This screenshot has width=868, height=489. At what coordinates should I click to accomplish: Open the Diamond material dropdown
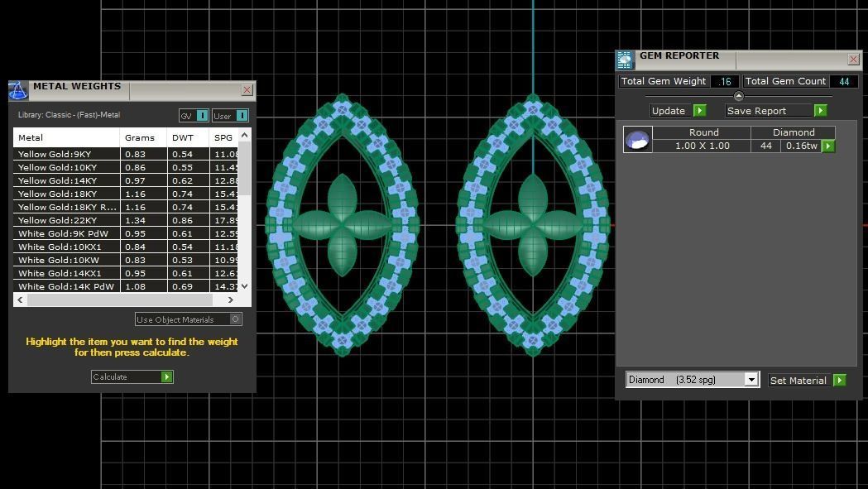pyautogui.click(x=751, y=379)
